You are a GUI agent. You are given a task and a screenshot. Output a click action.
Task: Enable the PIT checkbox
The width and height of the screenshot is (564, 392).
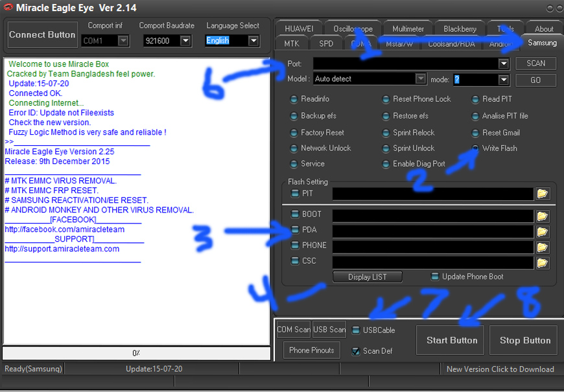point(295,194)
